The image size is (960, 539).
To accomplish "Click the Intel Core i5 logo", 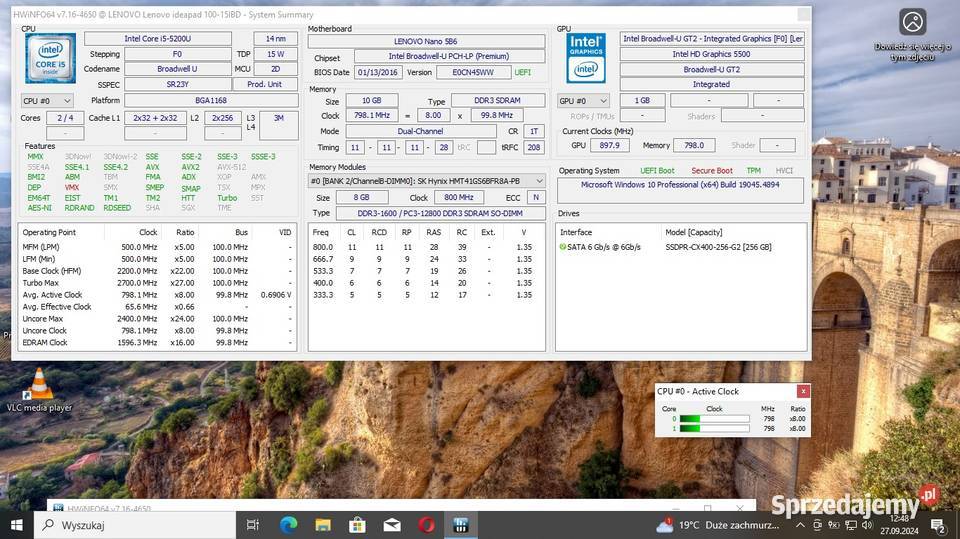I will point(50,58).
